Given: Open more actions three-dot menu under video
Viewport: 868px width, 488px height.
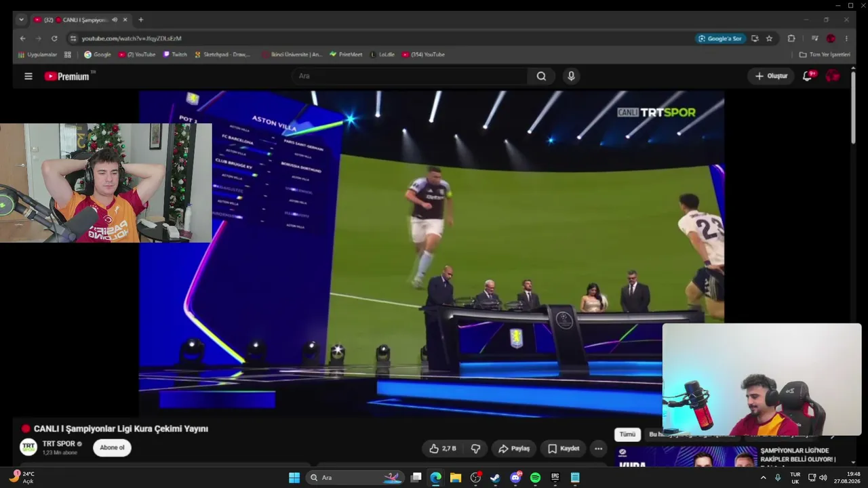Looking at the screenshot, I should 598,449.
